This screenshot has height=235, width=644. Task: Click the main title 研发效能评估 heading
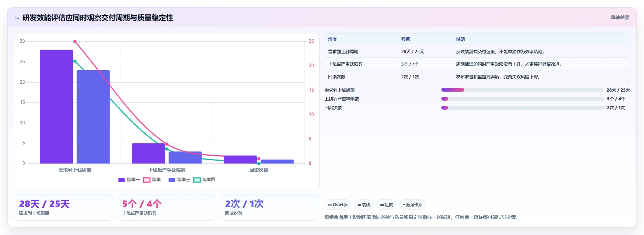98,18
